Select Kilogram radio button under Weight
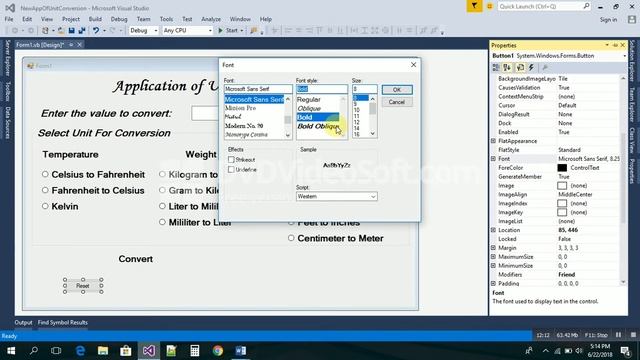This screenshot has height=360, width=640. (162, 174)
